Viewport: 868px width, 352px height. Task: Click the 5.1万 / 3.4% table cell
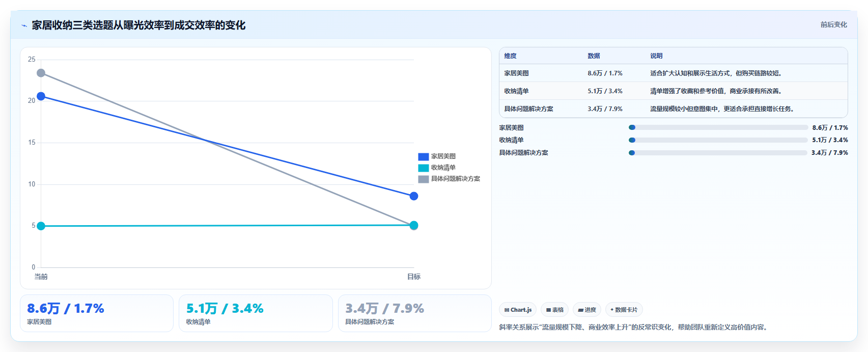tap(605, 91)
